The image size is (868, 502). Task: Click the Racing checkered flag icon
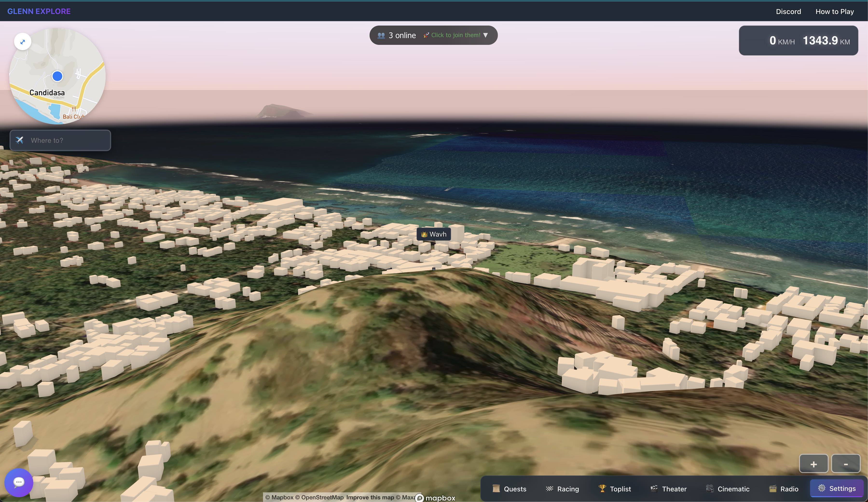549,488
